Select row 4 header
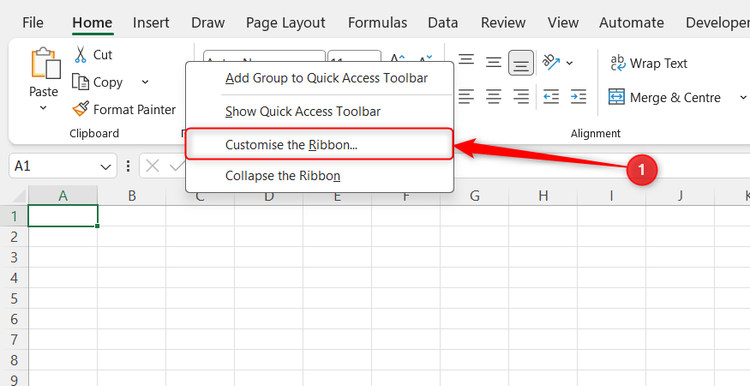This screenshot has height=386, width=750. pos(14,278)
